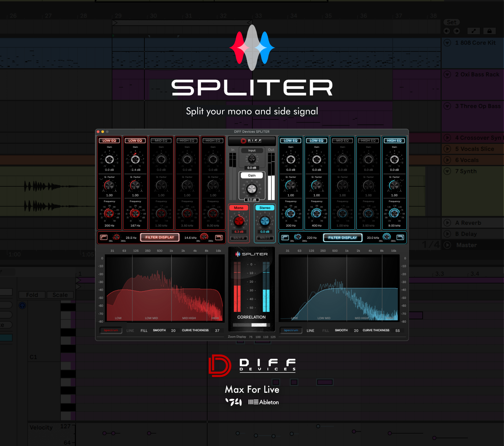Expand the 5 Vocals Slice track

tap(447, 149)
